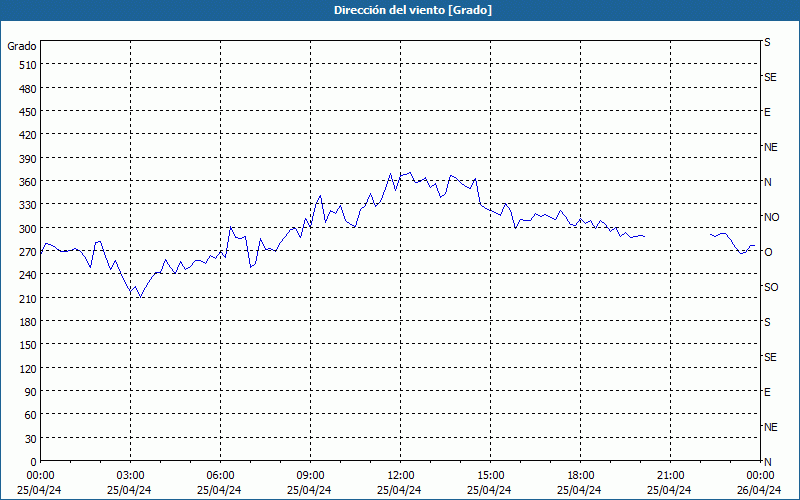Click the 26/04/24 date label
Image resolution: width=800 pixels, height=500 pixels.
pyautogui.click(x=759, y=490)
